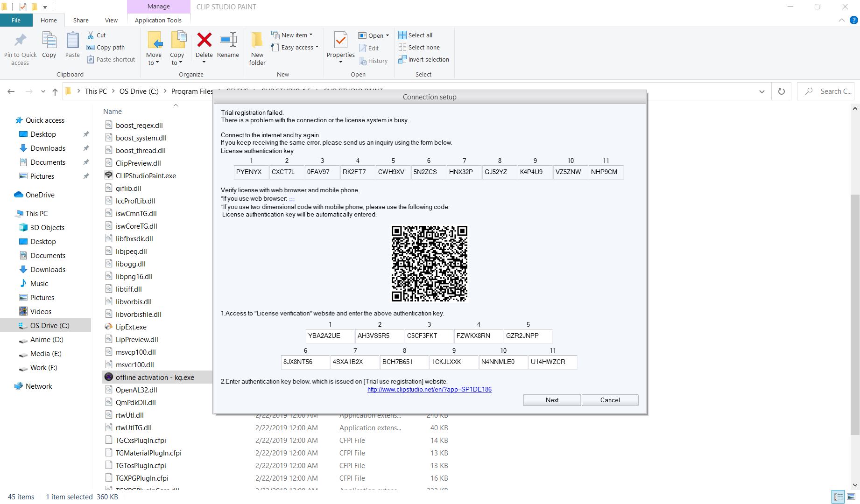860x504 pixels.
Task: Open the View ribbon tab
Action: (111, 20)
